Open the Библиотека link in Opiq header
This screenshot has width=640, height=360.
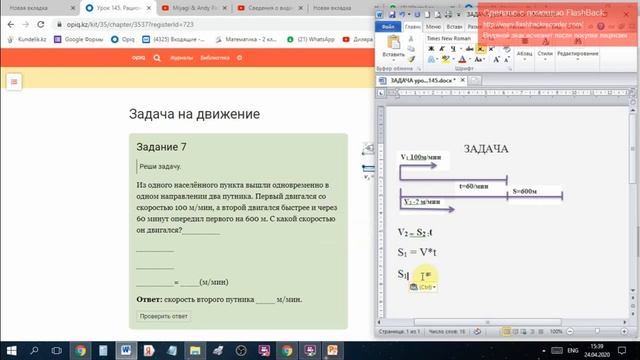(215, 58)
